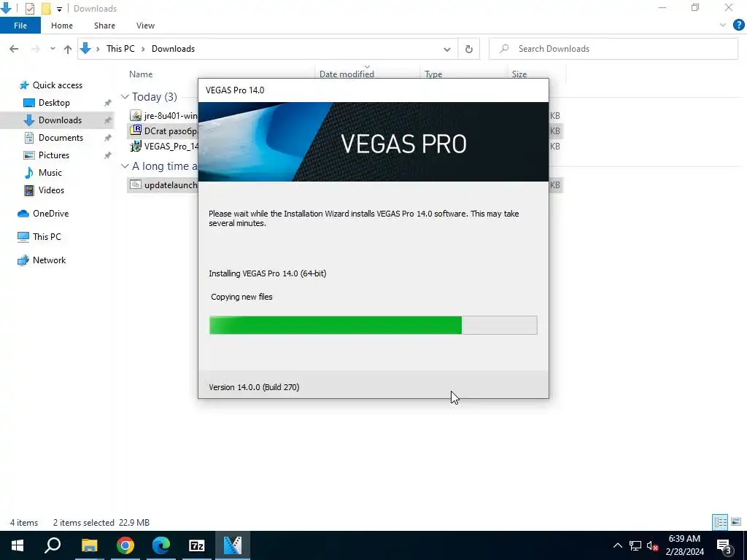Select Downloads in the navigation pane

60,120
